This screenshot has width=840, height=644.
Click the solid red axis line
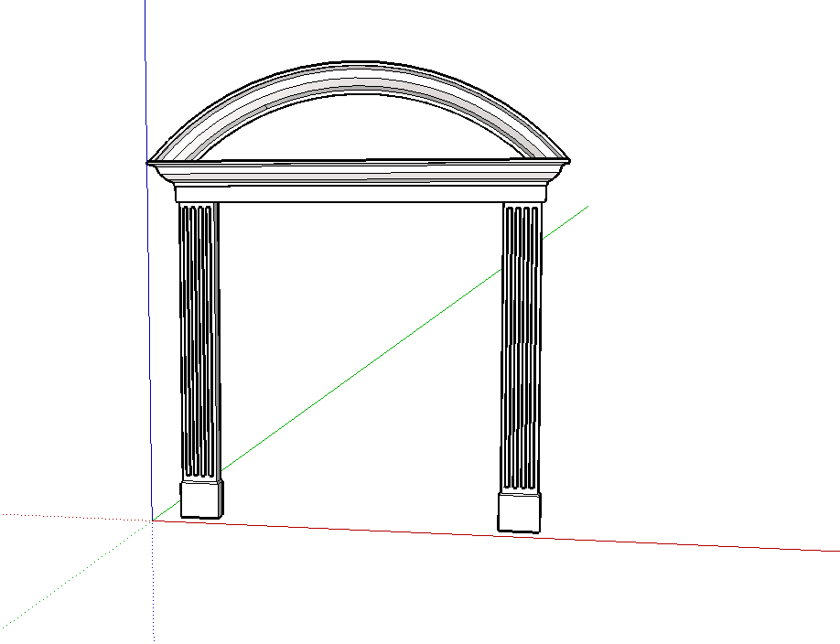point(496,535)
